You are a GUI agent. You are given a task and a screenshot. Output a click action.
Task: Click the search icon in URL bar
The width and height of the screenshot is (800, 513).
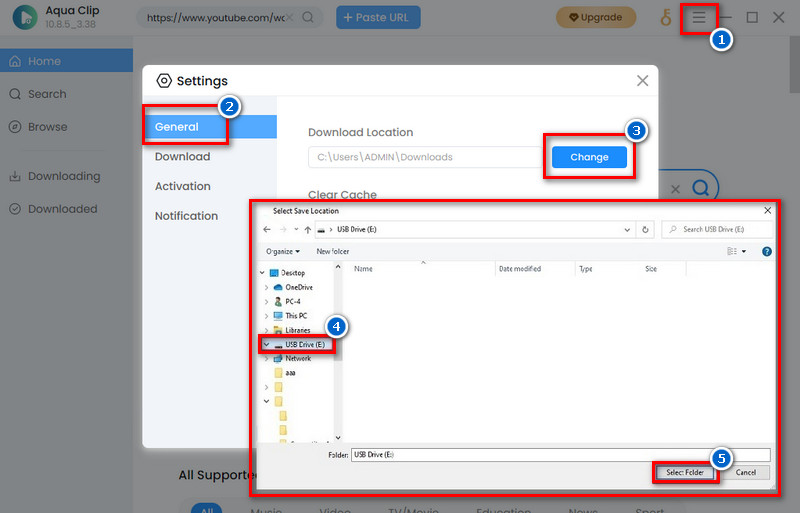307,18
